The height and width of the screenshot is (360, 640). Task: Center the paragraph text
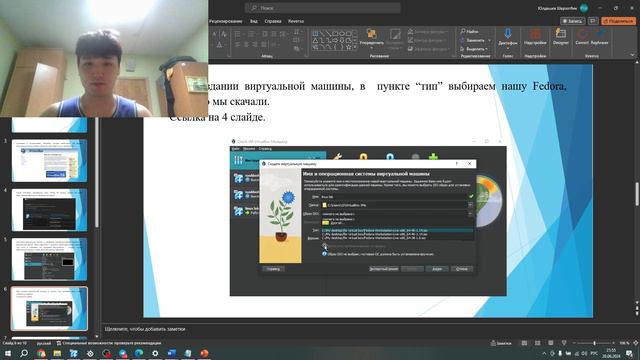[x=246, y=44]
